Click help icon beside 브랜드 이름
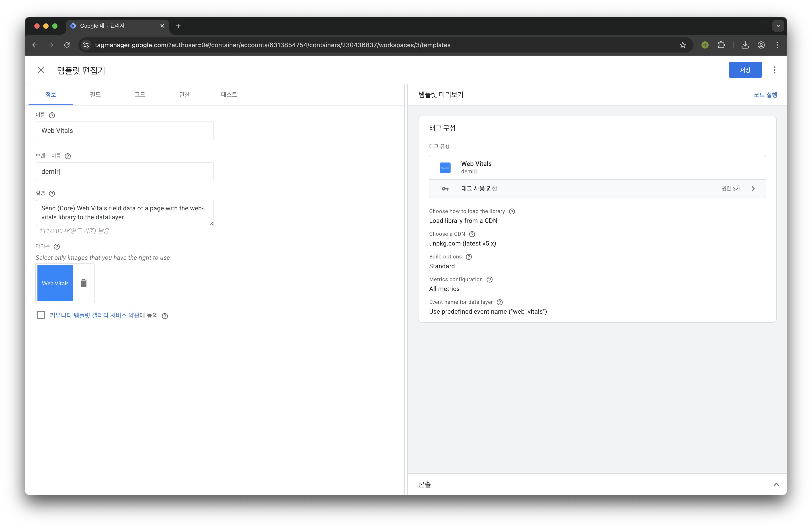The width and height of the screenshot is (812, 528). [68, 156]
